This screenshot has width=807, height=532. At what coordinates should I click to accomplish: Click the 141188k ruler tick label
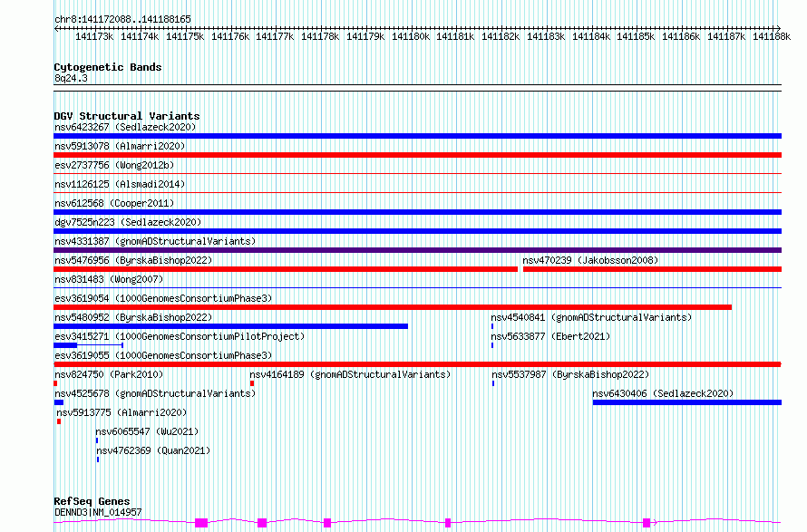tap(772, 37)
